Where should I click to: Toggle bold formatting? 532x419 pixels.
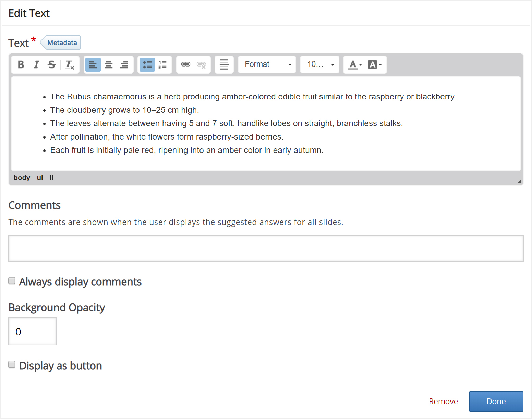click(x=21, y=64)
